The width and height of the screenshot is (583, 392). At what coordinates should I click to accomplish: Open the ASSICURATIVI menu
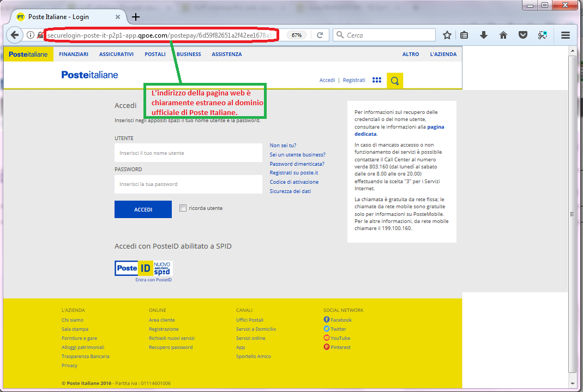point(116,55)
